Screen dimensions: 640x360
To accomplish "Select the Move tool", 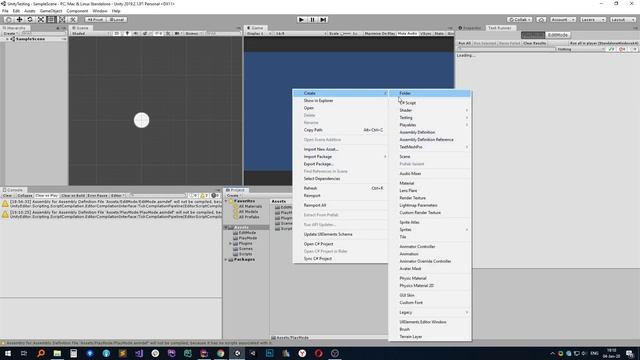I will (x=19, y=20).
